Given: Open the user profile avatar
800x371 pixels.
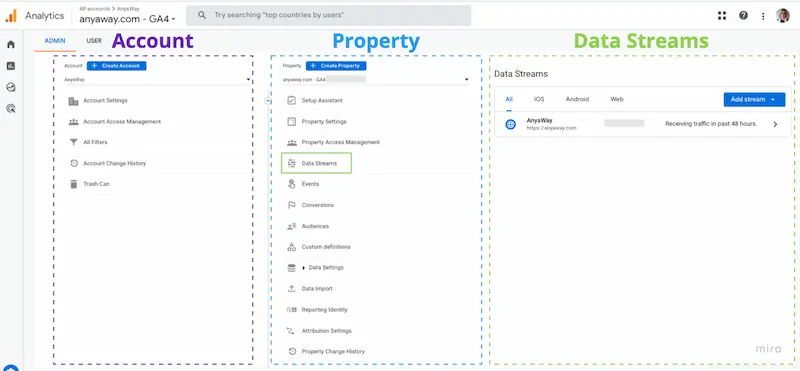Looking at the screenshot, I should [783, 16].
